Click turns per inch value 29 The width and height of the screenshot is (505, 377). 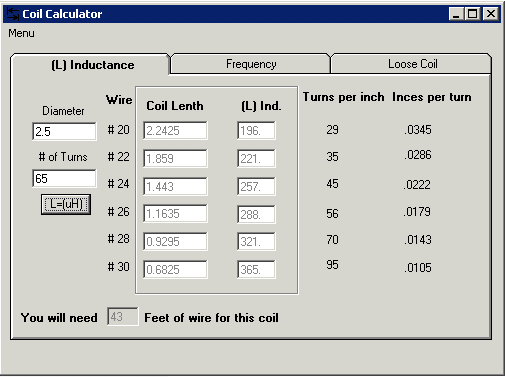(x=332, y=130)
